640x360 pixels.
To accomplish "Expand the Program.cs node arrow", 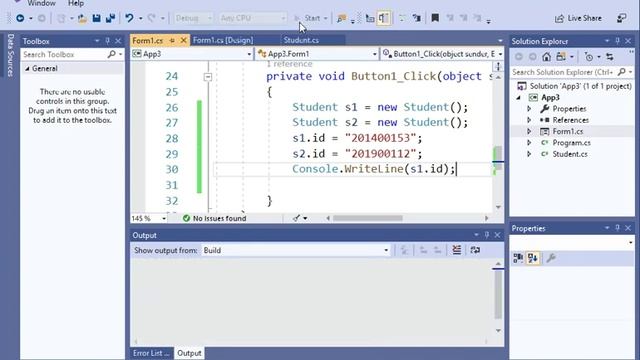I will 529,143.
